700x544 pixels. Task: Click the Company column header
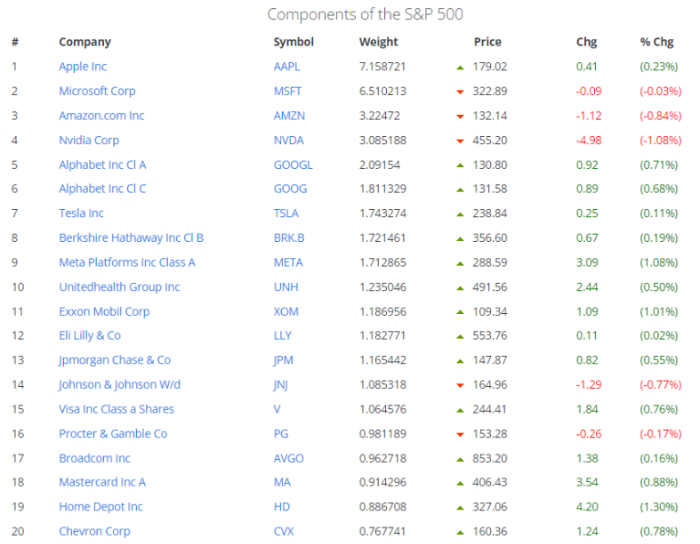coord(84,42)
